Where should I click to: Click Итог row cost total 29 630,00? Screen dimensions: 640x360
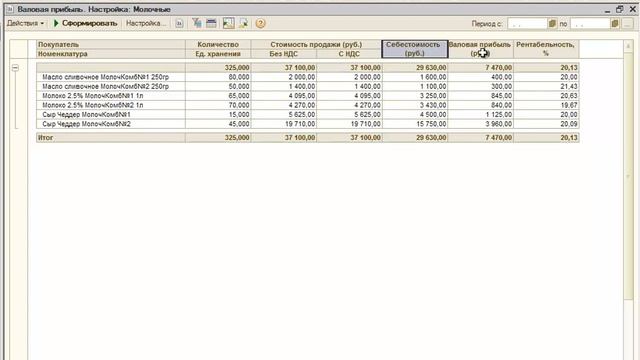tap(415, 138)
